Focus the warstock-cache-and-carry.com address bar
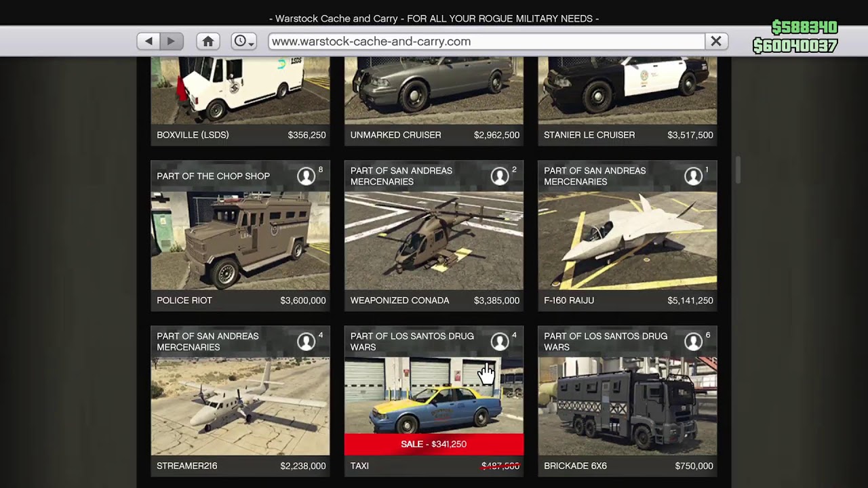The image size is (868, 488). click(x=486, y=41)
